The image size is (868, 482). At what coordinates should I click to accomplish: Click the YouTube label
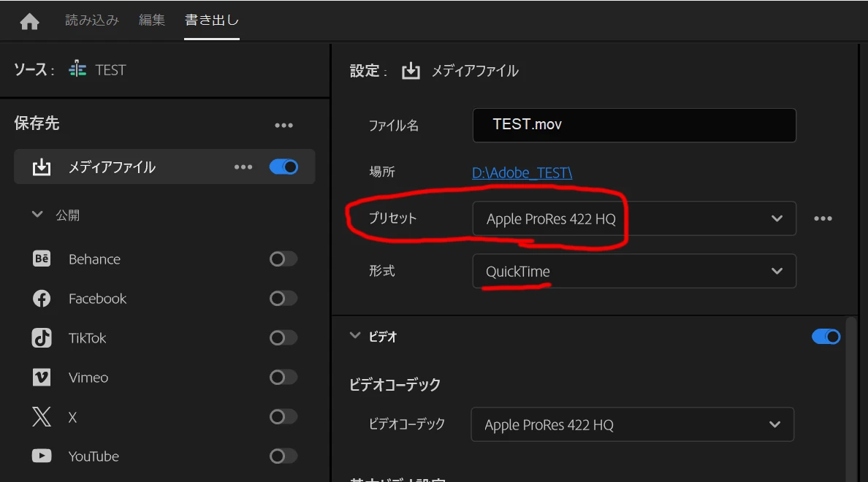(x=94, y=456)
